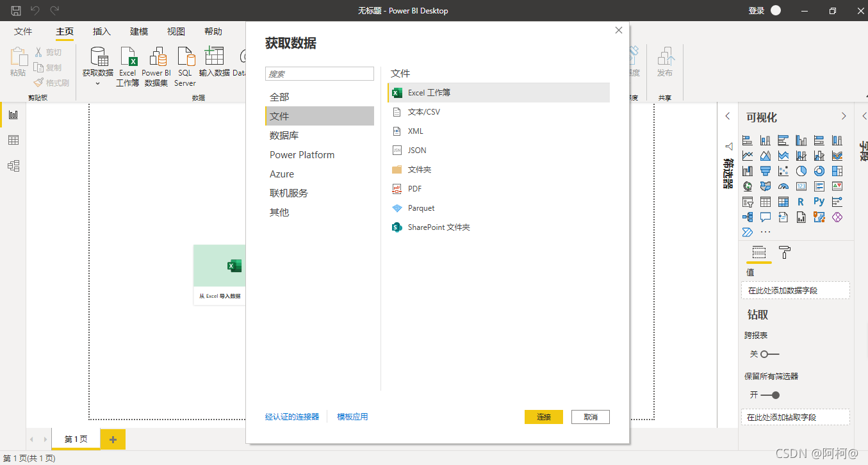
Task: Click the 取消 button
Action: click(x=591, y=417)
